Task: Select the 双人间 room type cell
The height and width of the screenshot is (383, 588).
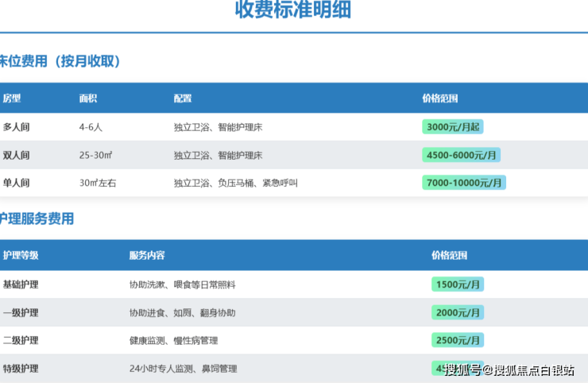Action: coord(16,155)
